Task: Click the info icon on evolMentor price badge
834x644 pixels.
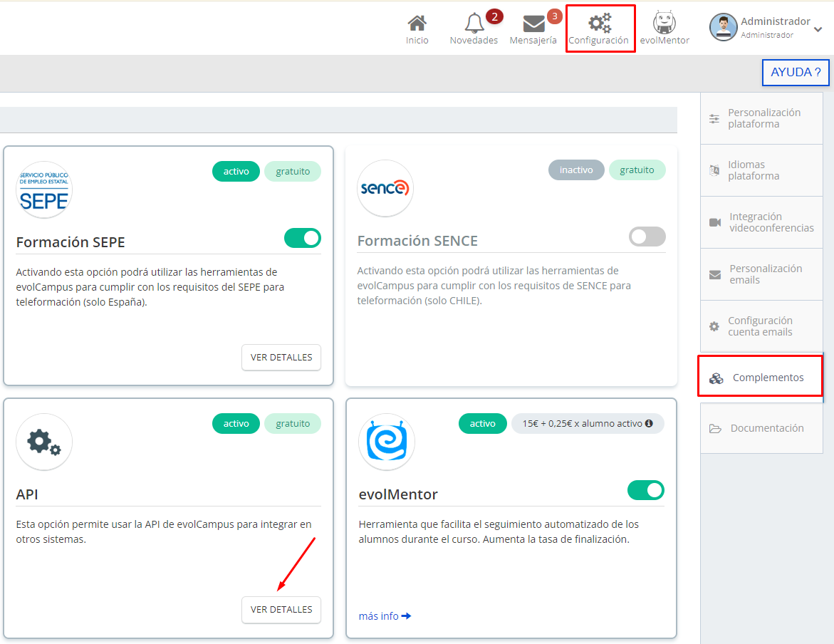Action: (x=649, y=423)
